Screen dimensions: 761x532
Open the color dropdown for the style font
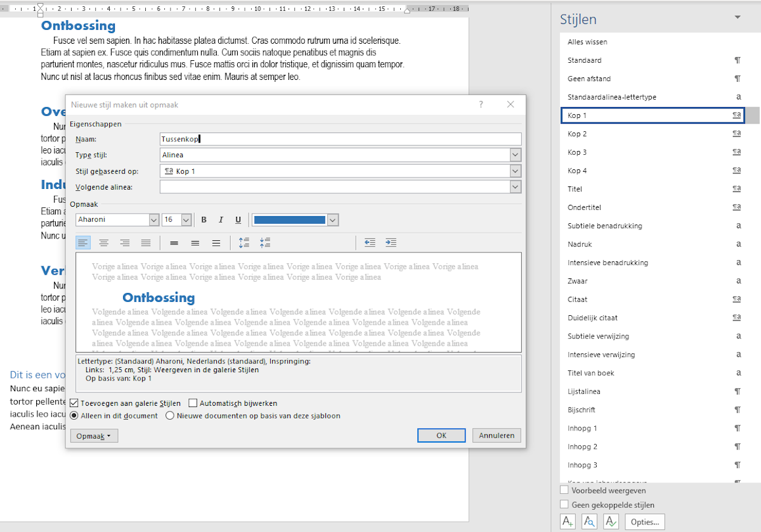coord(332,219)
